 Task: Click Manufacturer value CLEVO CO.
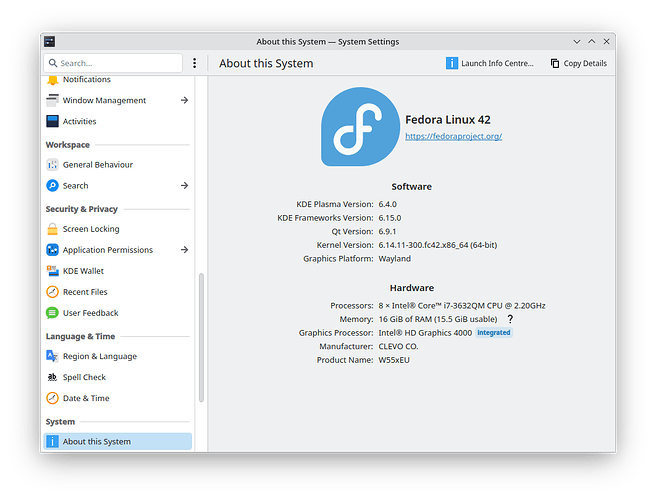point(398,346)
